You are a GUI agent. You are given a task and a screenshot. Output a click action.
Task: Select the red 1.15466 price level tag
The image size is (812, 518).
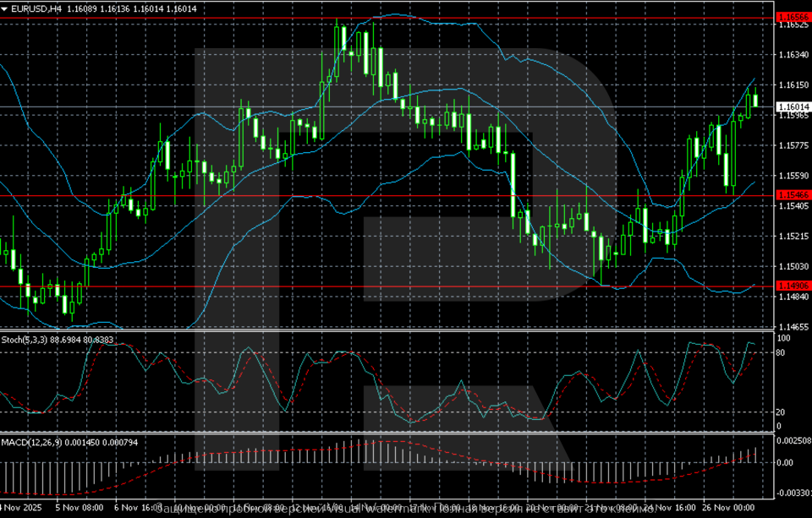pos(791,195)
